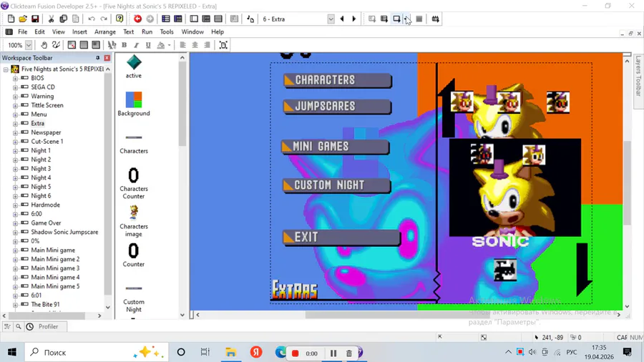Image resolution: width=644 pixels, height=362 pixels.
Task: Open the Windows Start menu
Action: coord(12,352)
